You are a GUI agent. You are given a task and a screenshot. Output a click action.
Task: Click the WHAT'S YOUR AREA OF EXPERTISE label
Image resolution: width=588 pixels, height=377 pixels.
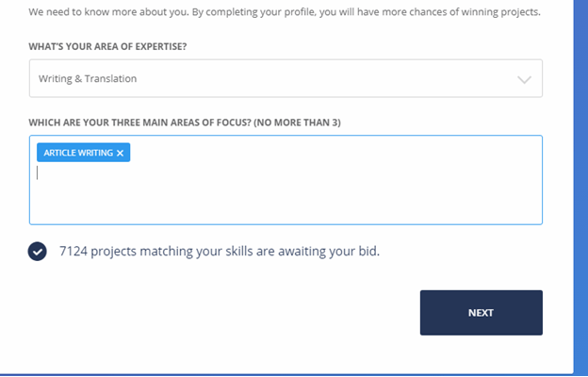(107, 46)
